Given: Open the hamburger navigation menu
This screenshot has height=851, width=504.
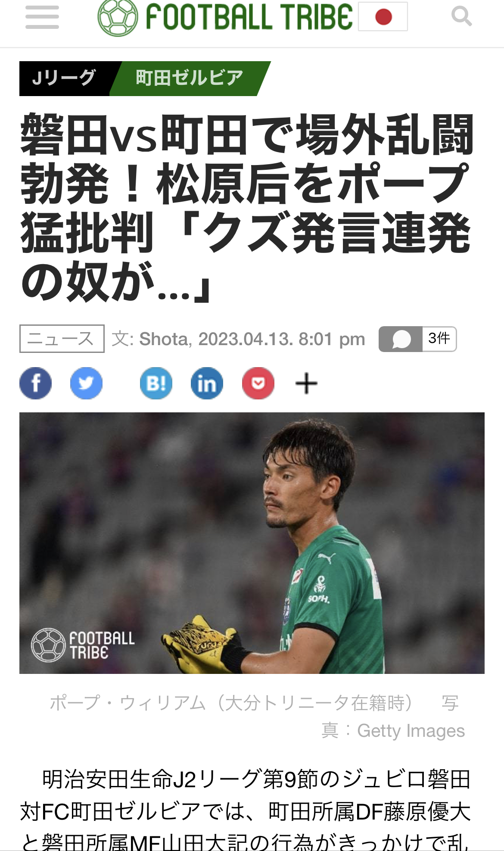Looking at the screenshot, I should coord(42,17).
